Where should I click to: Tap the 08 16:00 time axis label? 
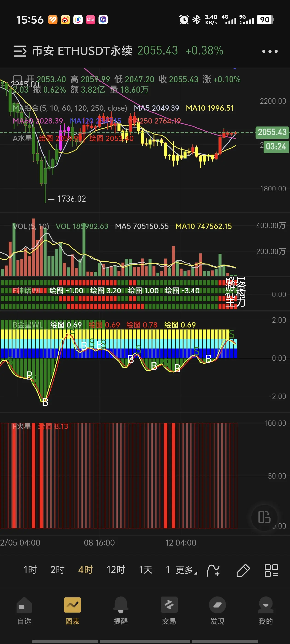(99, 543)
